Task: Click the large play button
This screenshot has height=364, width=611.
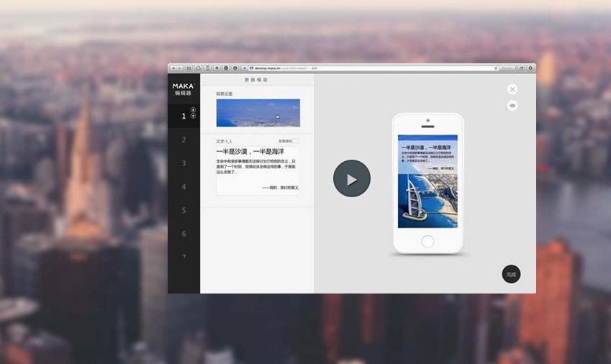Action: coord(351,178)
